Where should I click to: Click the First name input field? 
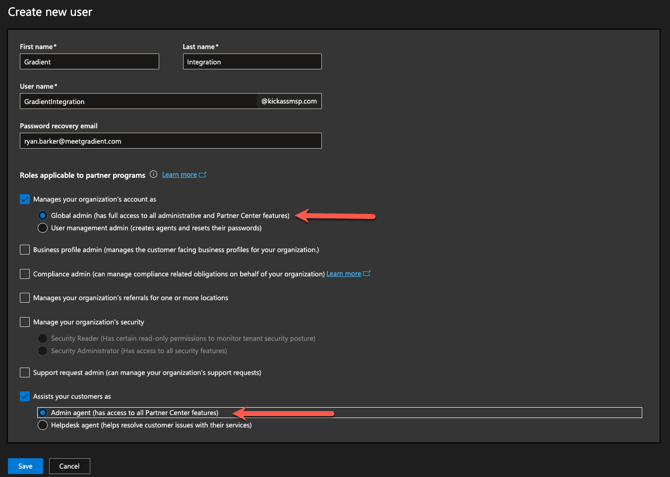point(89,62)
